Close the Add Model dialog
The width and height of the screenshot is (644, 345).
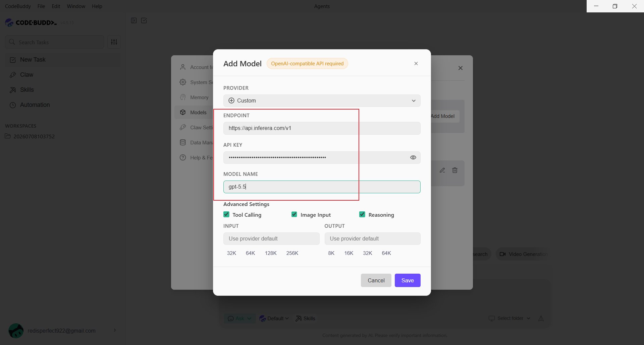416,63
